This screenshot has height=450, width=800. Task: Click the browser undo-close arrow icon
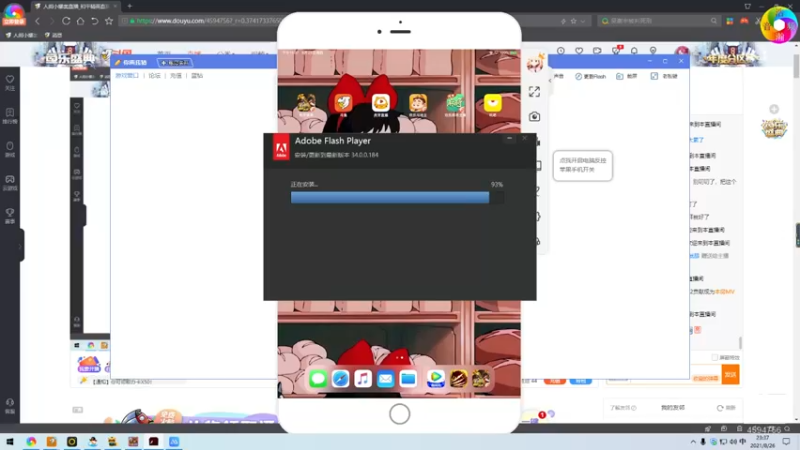[x=94, y=21]
